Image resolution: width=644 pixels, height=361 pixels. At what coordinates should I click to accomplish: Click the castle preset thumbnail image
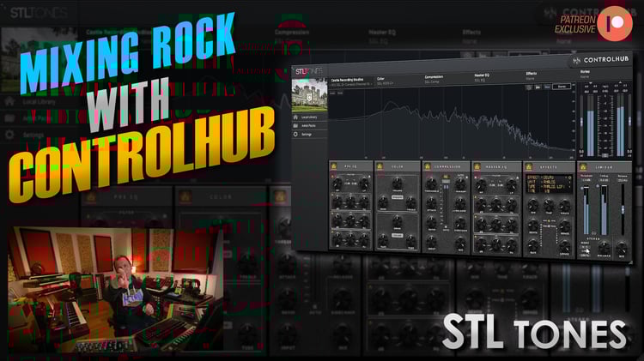pyautogui.click(x=309, y=95)
